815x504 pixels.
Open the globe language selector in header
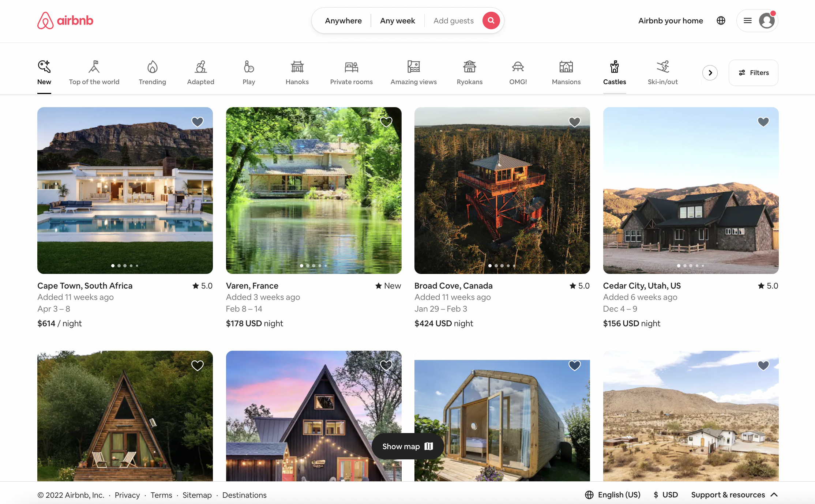721,20
